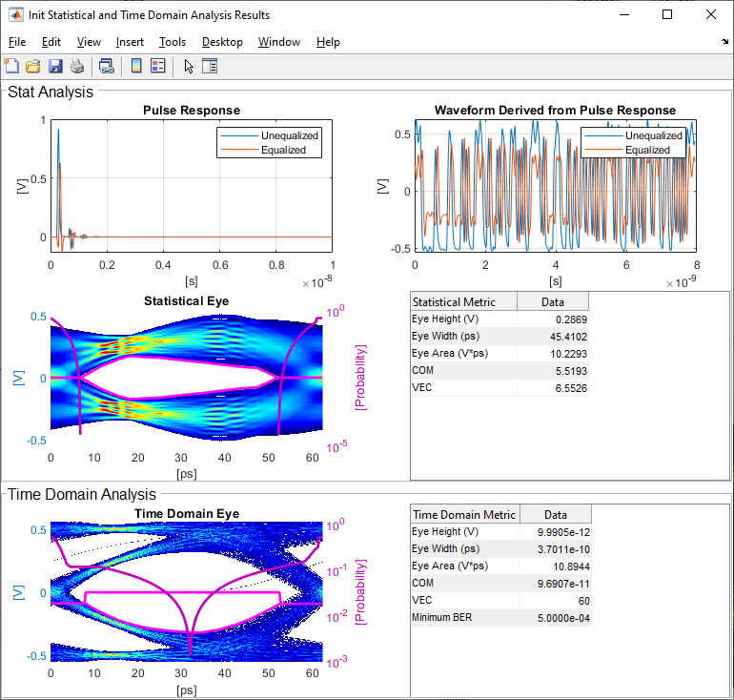The height and width of the screenshot is (700, 734).
Task: Open the Insert menu
Action: coord(130,42)
